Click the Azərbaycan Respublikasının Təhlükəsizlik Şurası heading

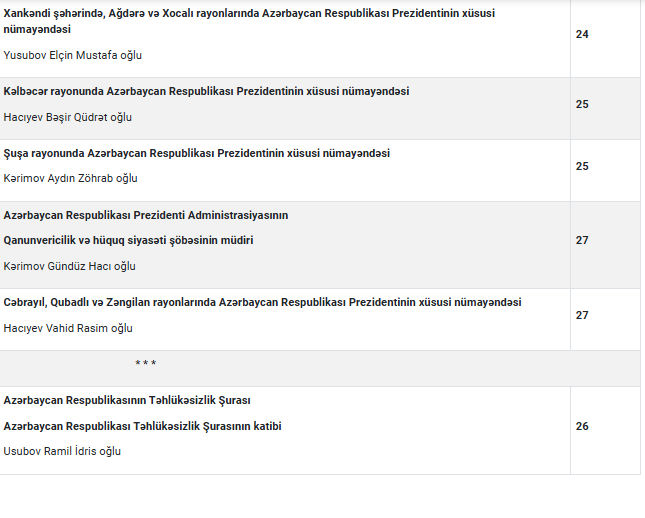click(127, 400)
